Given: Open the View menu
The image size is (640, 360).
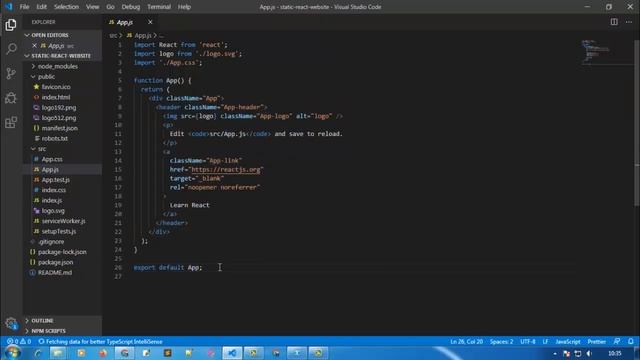Looking at the screenshot, I should [92, 7].
